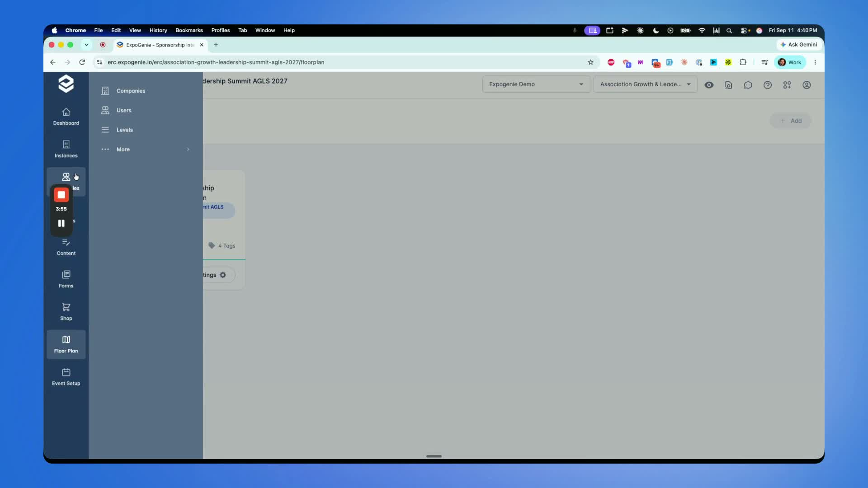Image resolution: width=868 pixels, height=488 pixels.
Task: Open the Profiles menu
Action: 221,30
